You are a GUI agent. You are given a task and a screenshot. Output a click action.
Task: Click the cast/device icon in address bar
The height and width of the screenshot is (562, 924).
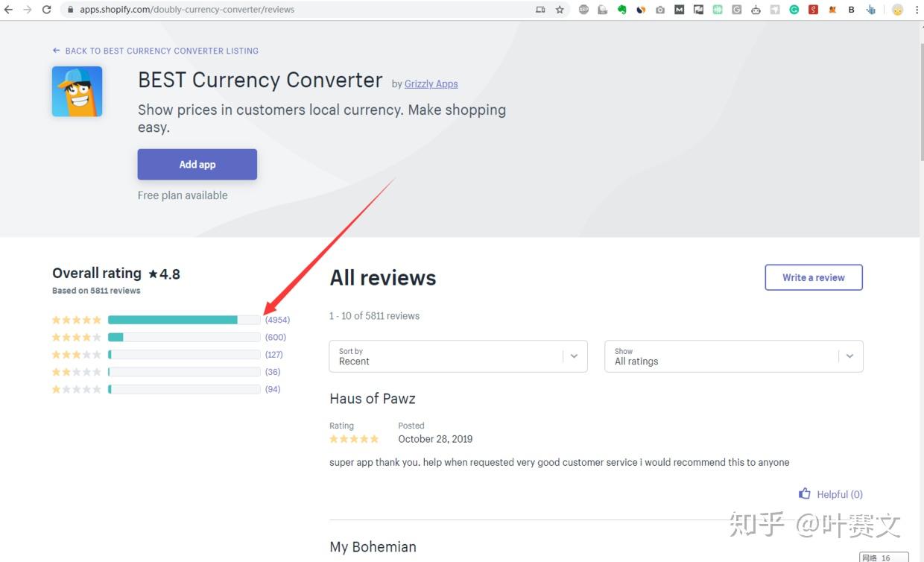pos(540,10)
